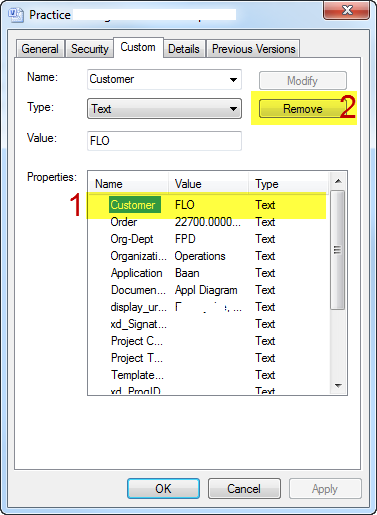Confirm with the OK button
377x515 pixels.
pos(163,489)
